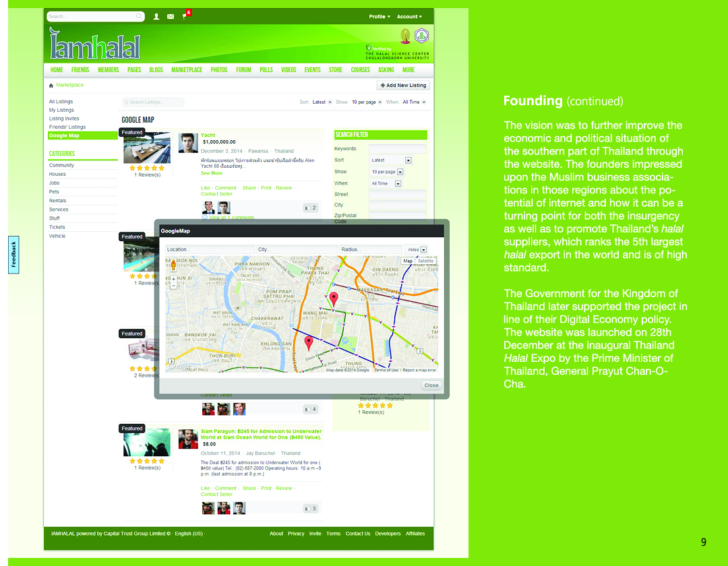728x566 pixels.
Task: Open the Privacy footer link
Action: point(296,534)
